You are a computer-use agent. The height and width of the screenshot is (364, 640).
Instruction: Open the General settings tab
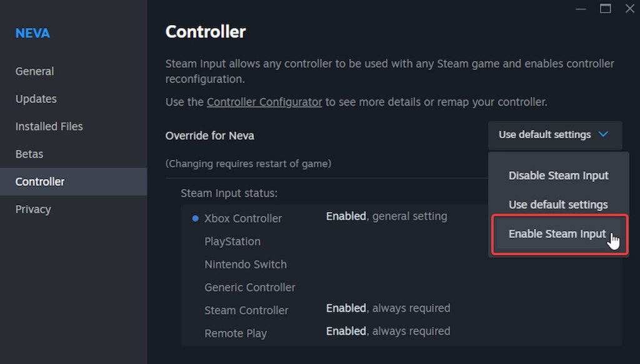[x=34, y=71]
